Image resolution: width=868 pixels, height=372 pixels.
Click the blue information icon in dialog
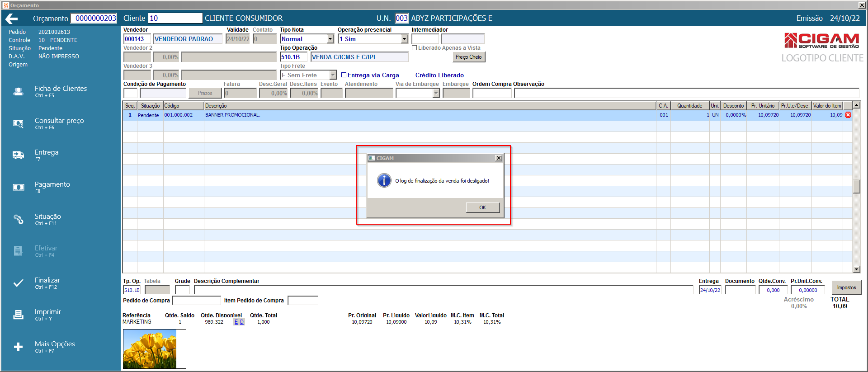click(384, 180)
